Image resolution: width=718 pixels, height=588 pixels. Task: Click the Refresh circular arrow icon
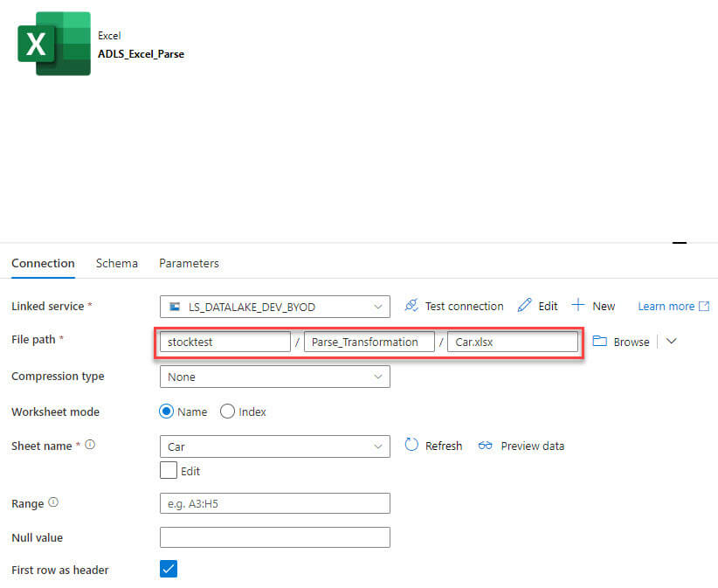(x=411, y=445)
